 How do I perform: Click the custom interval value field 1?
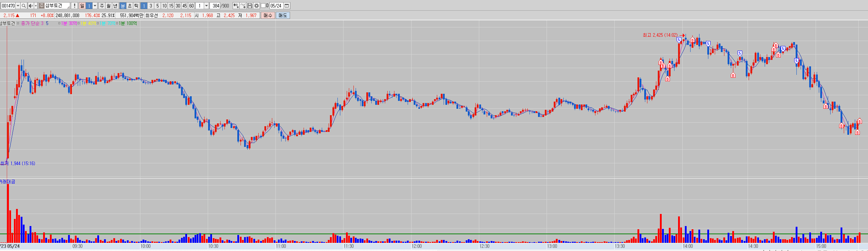200,6
